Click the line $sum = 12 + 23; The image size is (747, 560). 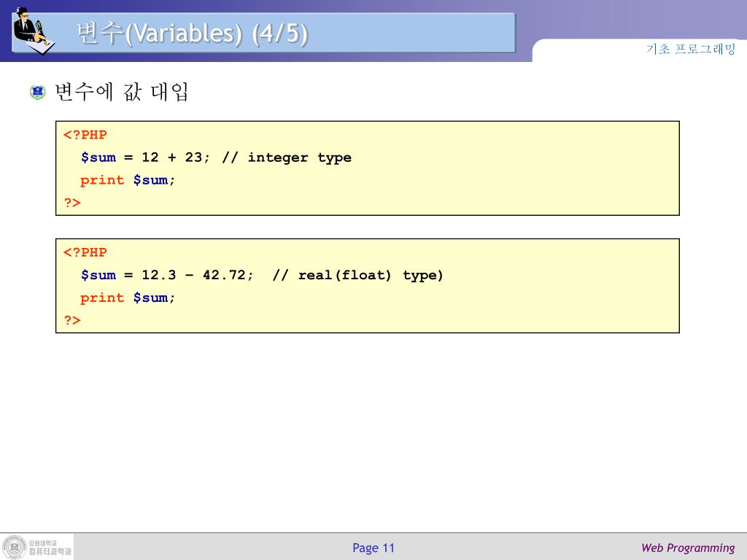click(x=145, y=157)
